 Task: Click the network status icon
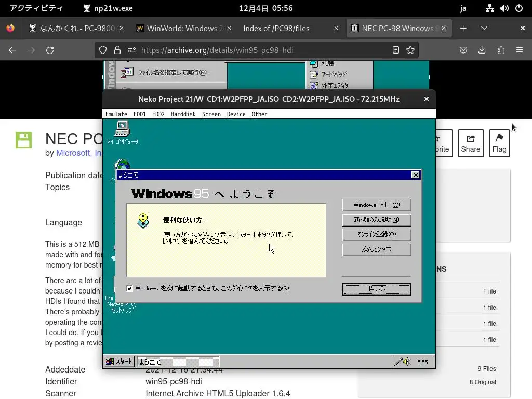[489, 8]
